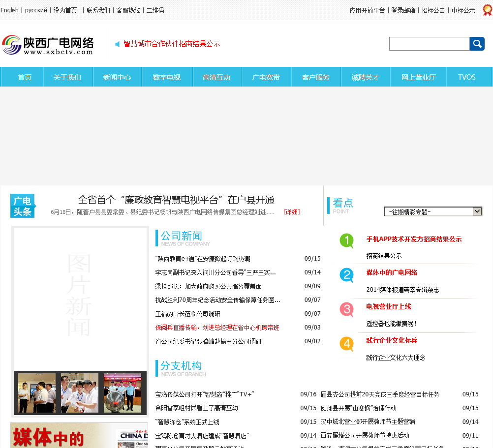The image size is (493, 448).
Task: Open news 抗战胜利70周年纪念活动安全传输保障
Action: point(217,300)
